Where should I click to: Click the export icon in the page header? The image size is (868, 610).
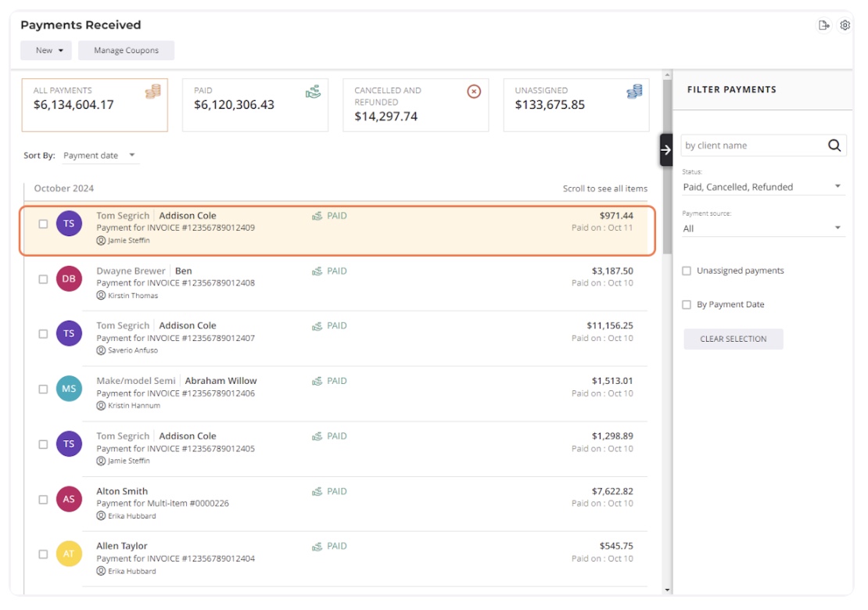(x=823, y=25)
